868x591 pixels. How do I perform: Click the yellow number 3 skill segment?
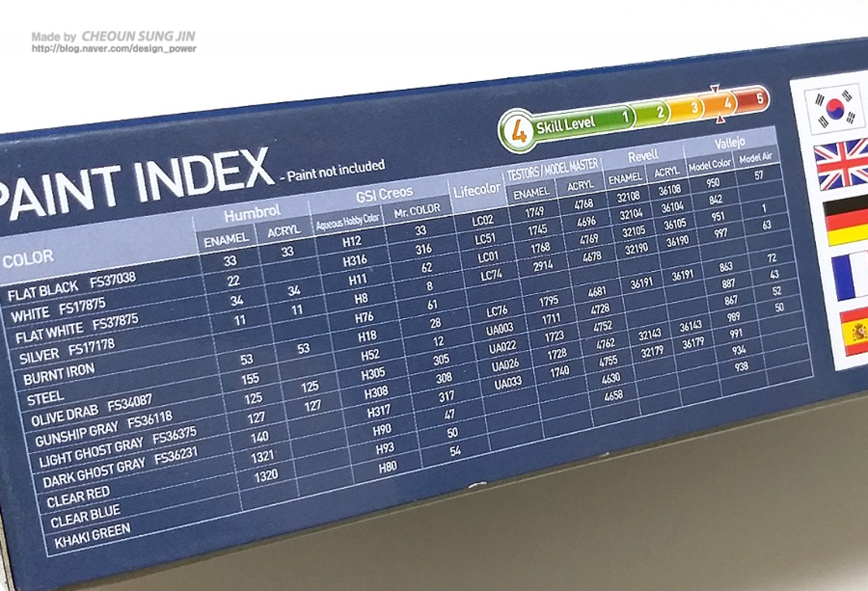coord(693,107)
